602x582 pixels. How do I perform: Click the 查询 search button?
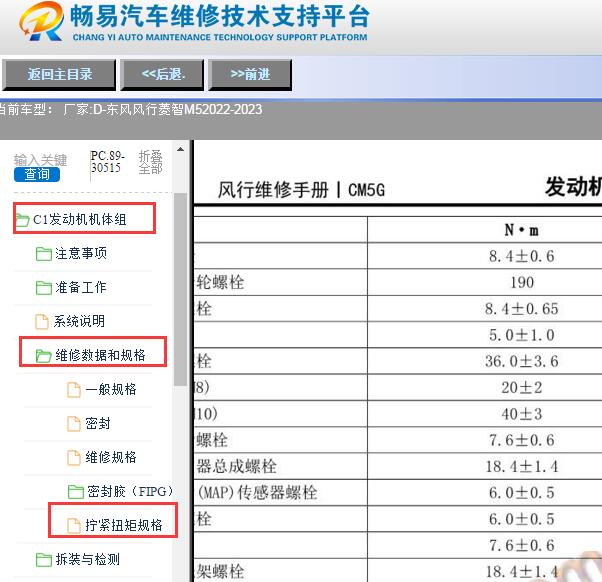click(x=37, y=174)
